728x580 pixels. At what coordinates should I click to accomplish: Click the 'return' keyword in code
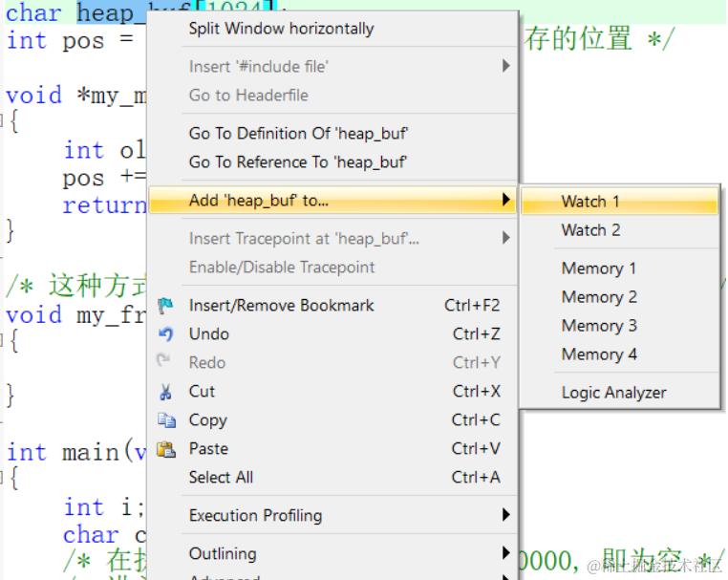pyautogui.click(x=104, y=205)
